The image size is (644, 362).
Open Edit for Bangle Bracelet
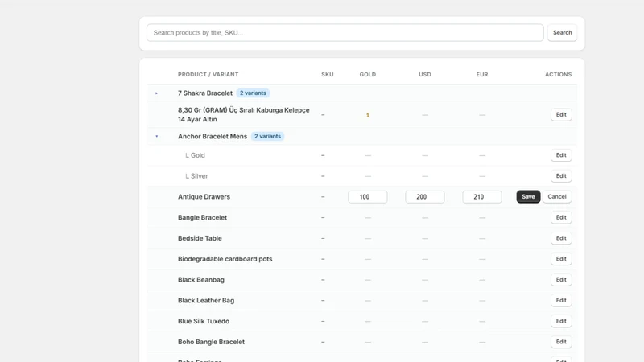pos(561,217)
